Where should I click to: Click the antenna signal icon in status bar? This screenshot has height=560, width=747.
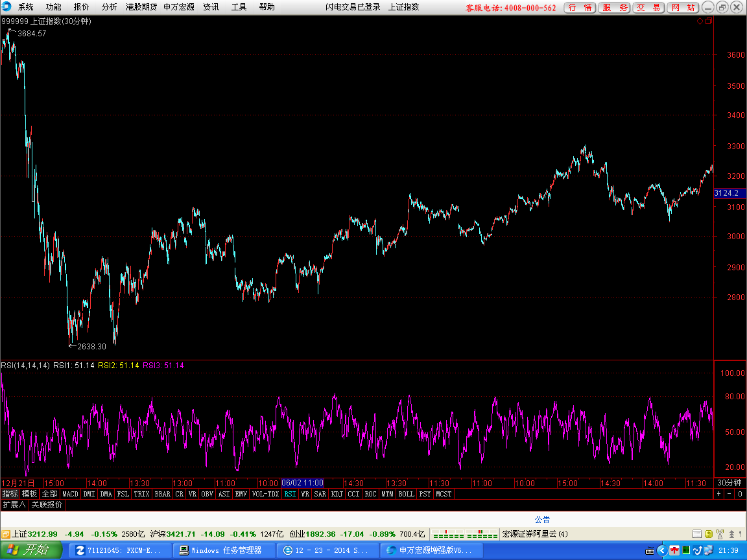[720, 534]
